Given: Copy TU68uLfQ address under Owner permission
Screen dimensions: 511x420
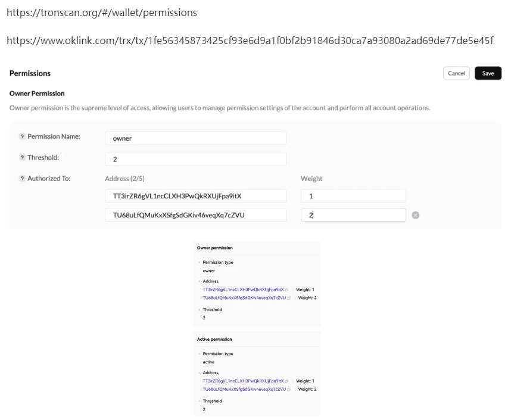Looking at the screenshot, I should click(x=289, y=298).
